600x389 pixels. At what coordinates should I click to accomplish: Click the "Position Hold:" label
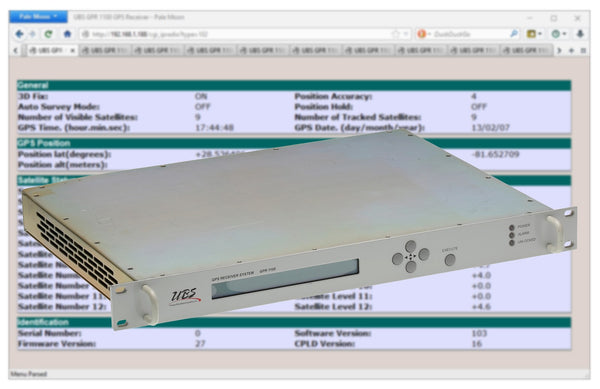pos(323,107)
